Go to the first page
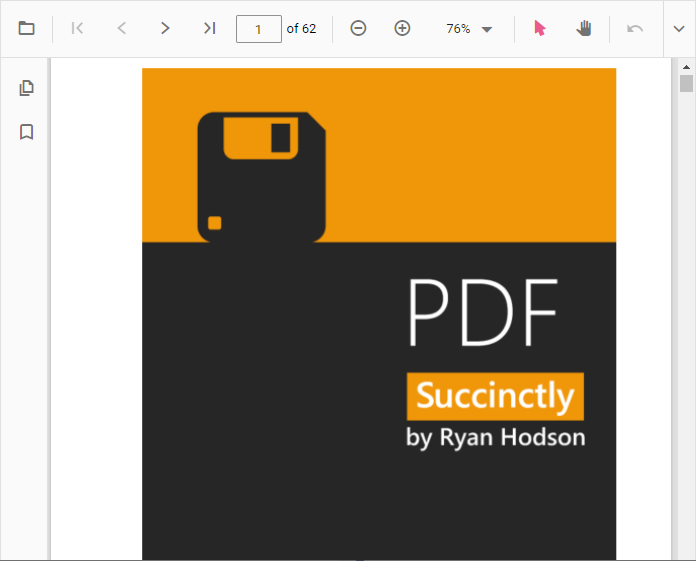The height and width of the screenshot is (561, 696). 78,28
